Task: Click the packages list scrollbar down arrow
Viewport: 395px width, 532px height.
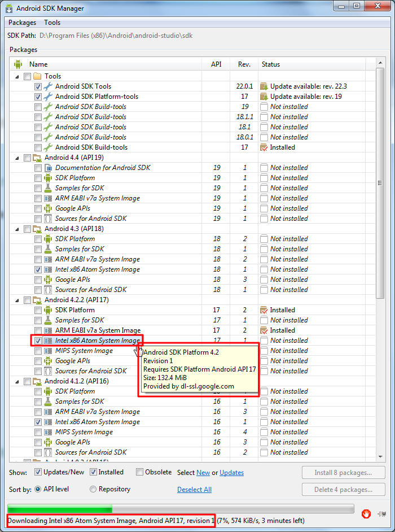Action: click(x=380, y=456)
